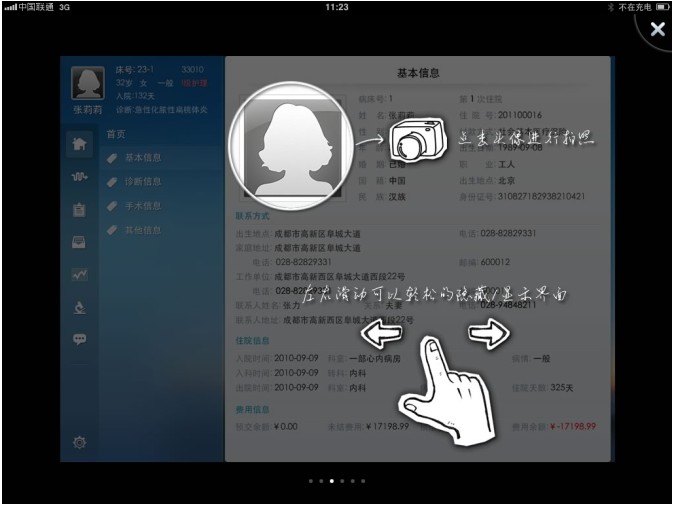Tap the left swipe arrow
This screenshot has width=674, height=506.
(x=380, y=334)
